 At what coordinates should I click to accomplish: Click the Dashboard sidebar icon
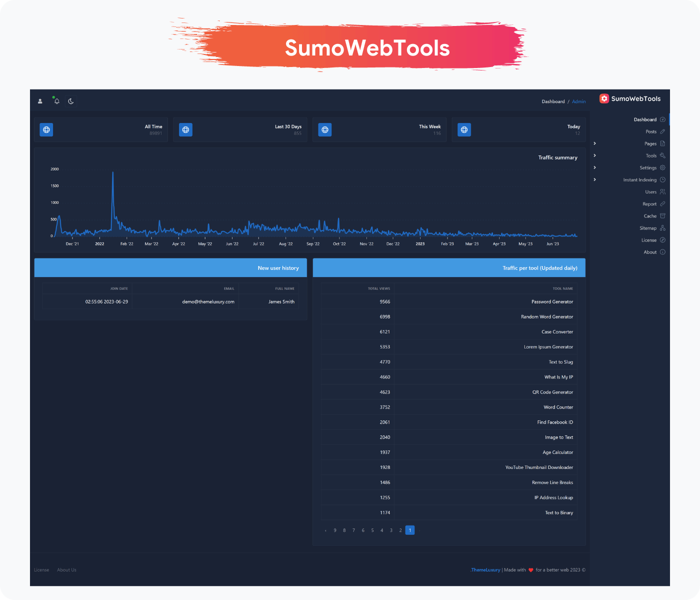[662, 119]
